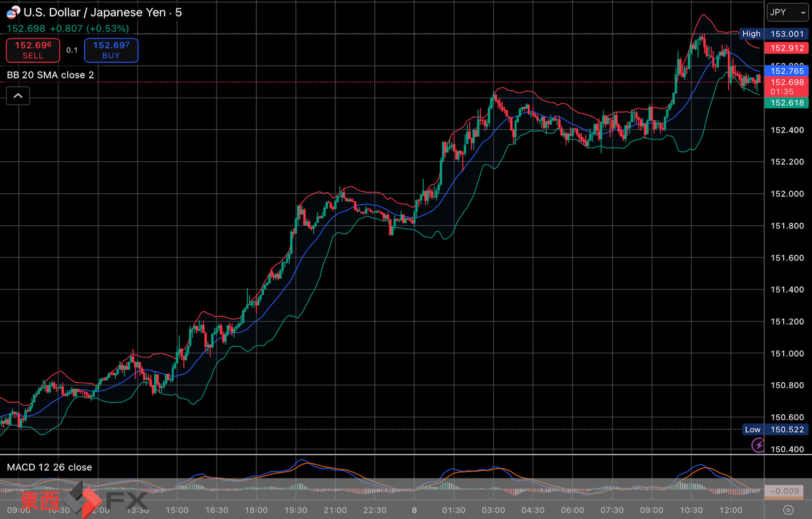This screenshot has height=519, width=812.
Task: Click the USD/JPY flag icon
Action: [13, 12]
